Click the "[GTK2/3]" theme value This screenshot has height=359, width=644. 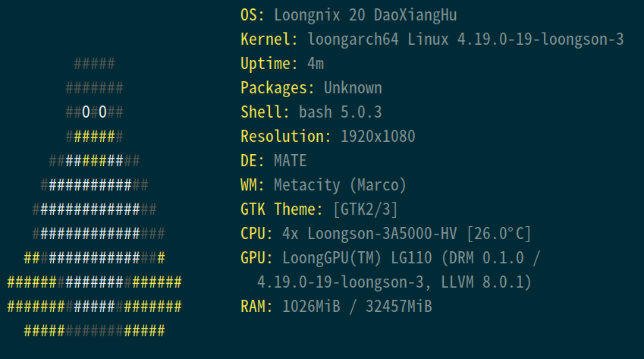pyautogui.click(x=365, y=209)
